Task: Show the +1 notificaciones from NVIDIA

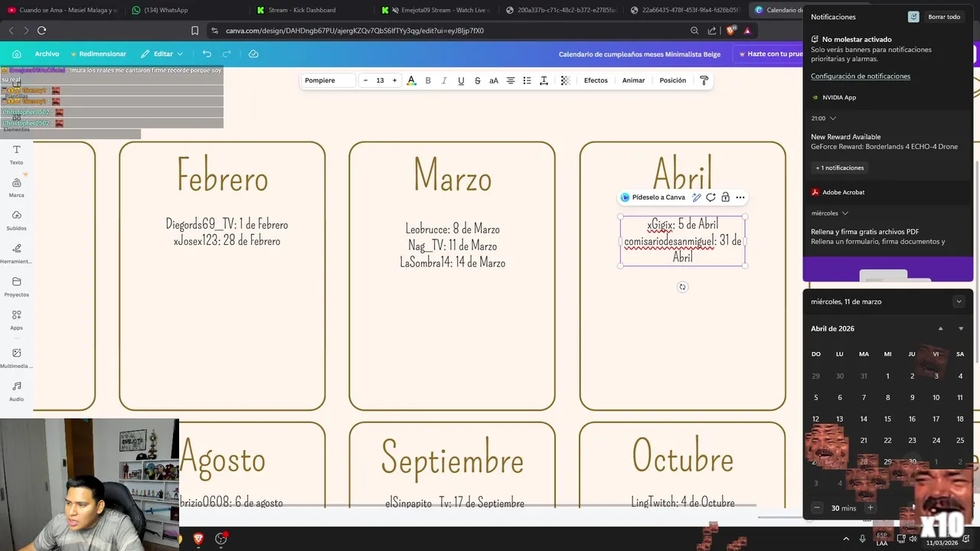Action: point(840,168)
